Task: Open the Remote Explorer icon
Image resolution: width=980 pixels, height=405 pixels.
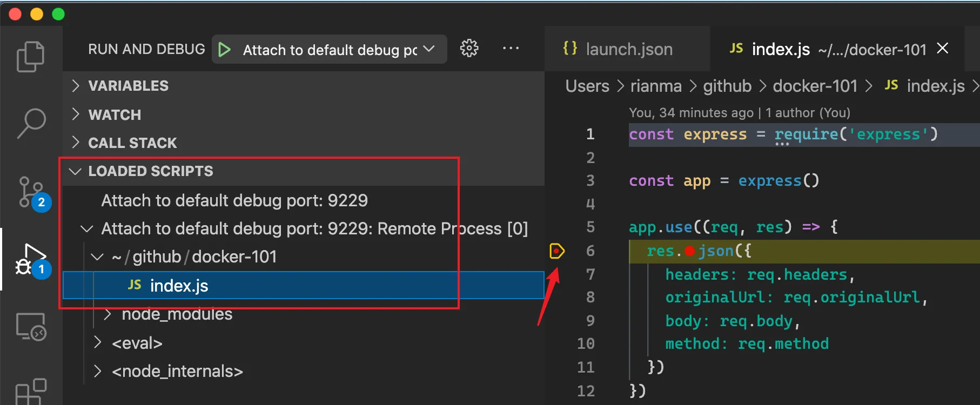Action: (x=31, y=327)
